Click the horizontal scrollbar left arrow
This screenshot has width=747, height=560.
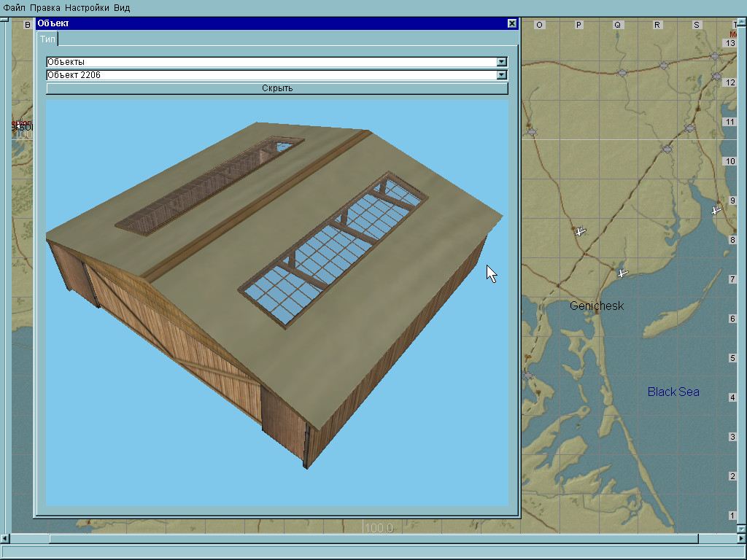pos(4,539)
